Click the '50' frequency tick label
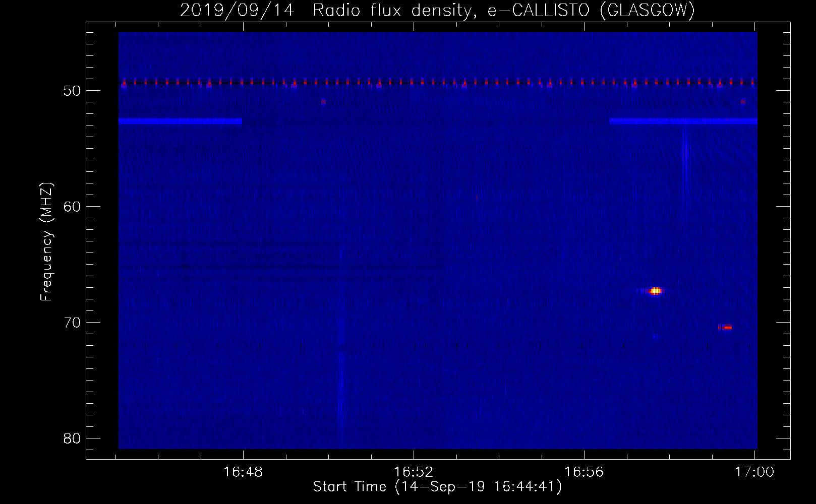Viewport: 816px width, 504px height. pos(72,91)
